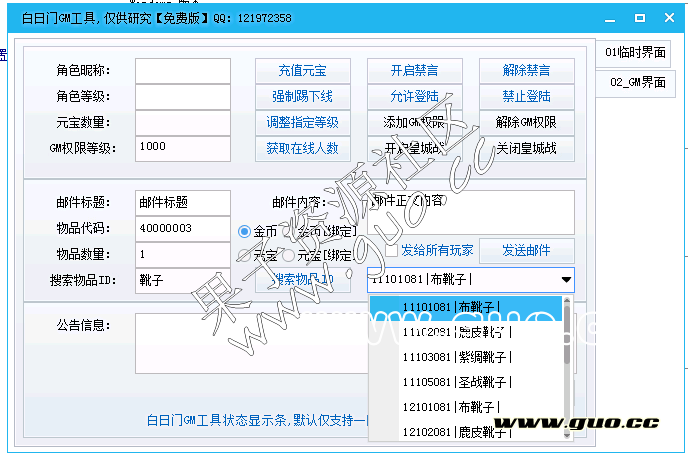Click the 允许登陆 button
Viewport: 688px width, 454px height.
(415, 97)
